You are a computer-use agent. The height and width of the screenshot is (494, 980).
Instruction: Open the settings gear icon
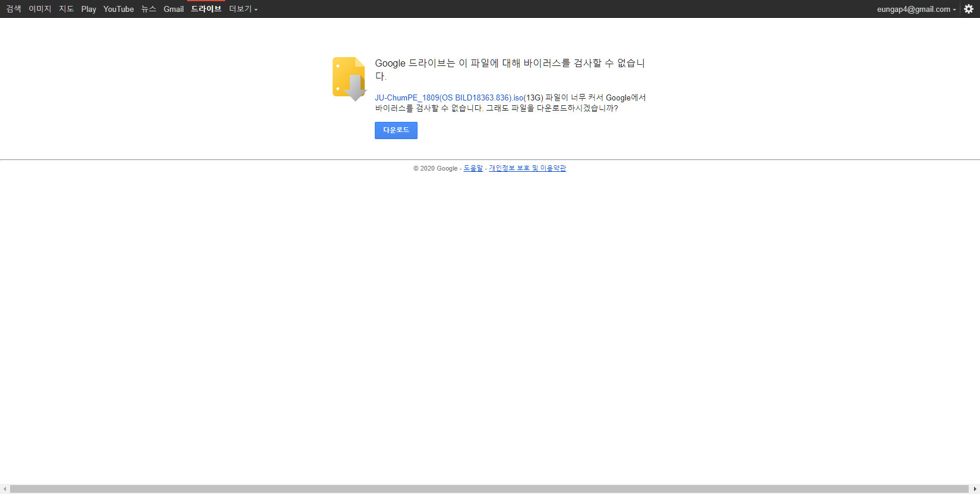coord(969,9)
